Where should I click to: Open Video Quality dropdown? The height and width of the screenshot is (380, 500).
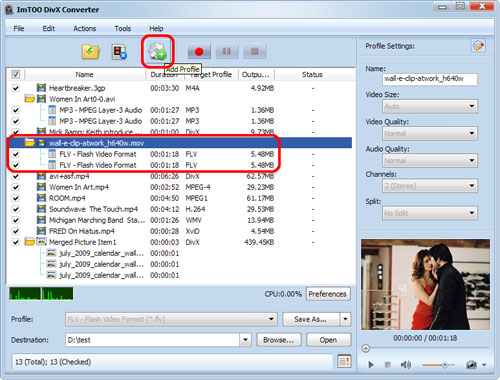[x=430, y=133]
